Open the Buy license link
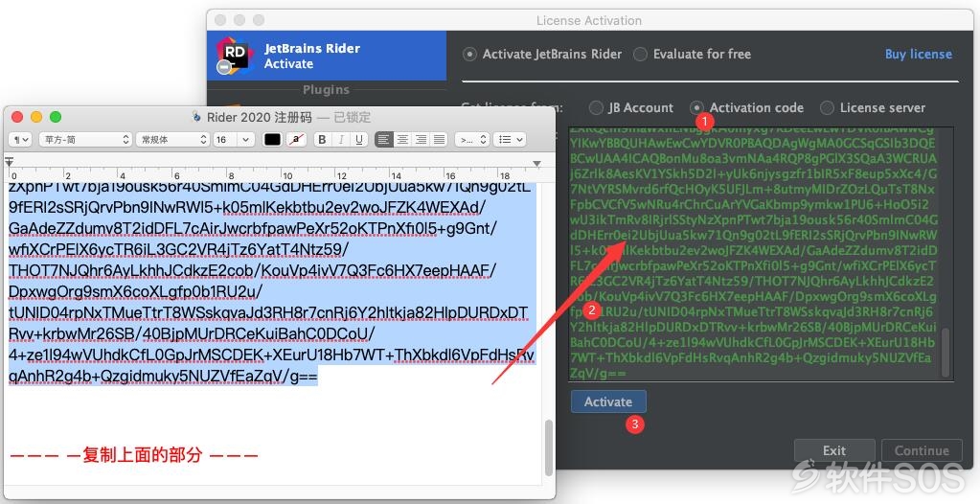980x504 pixels. pyautogui.click(x=918, y=55)
